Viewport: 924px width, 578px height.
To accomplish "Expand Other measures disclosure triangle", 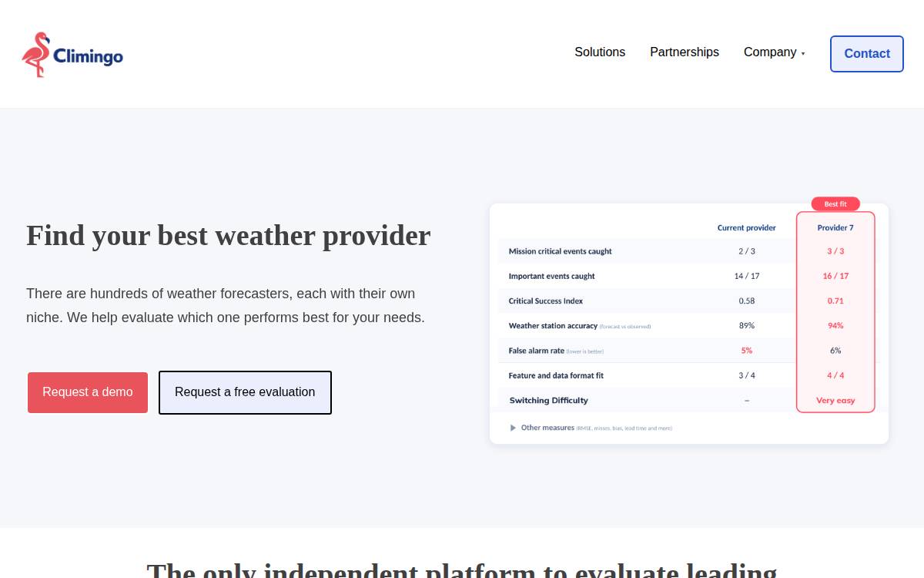I will (x=514, y=428).
